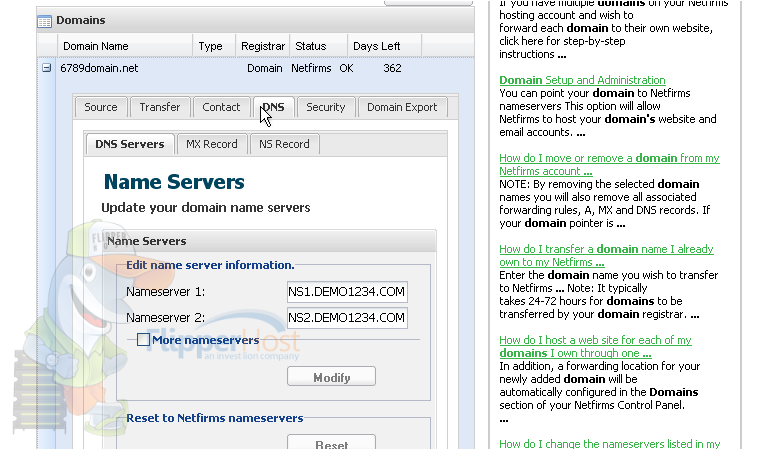Click the Reset nameservers button
This screenshot has height=450, width=776.
coord(331,443)
